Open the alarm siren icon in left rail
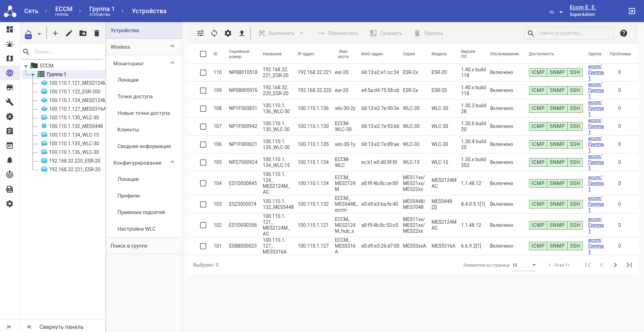Viewport: 644px width, 332px height. click(10, 44)
